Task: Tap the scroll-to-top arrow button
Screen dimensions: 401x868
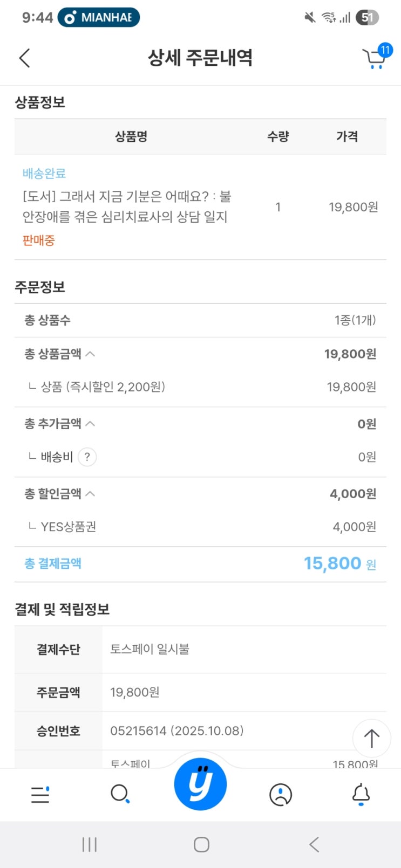Action: click(371, 738)
